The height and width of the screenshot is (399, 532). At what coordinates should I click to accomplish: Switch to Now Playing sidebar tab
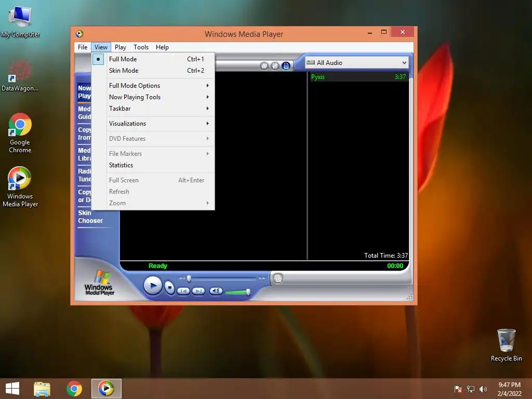click(x=84, y=91)
